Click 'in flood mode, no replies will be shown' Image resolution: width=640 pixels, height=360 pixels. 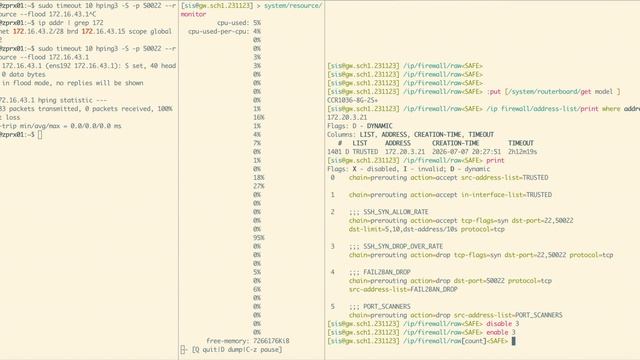(x=72, y=83)
